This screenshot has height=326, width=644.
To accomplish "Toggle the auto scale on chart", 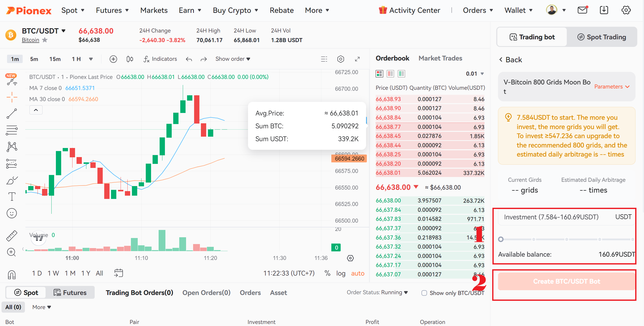I will click(358, 273).
